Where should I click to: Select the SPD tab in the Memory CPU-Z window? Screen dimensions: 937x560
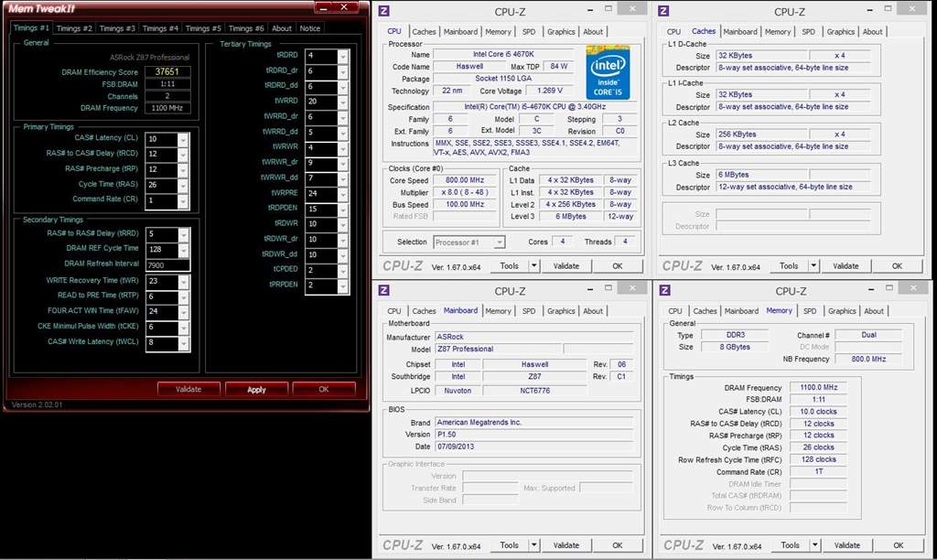coord(810,311)
